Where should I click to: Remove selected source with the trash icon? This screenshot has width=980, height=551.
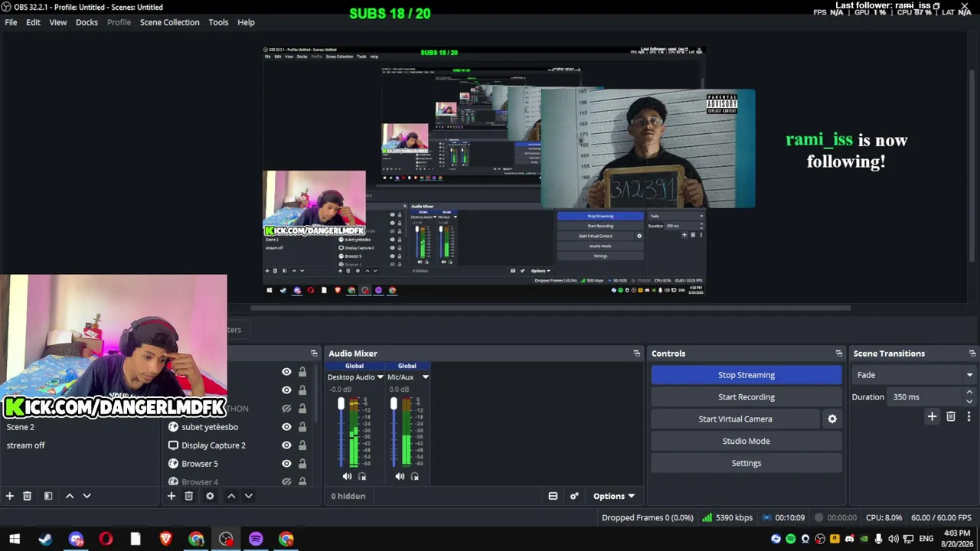point(188,496)
